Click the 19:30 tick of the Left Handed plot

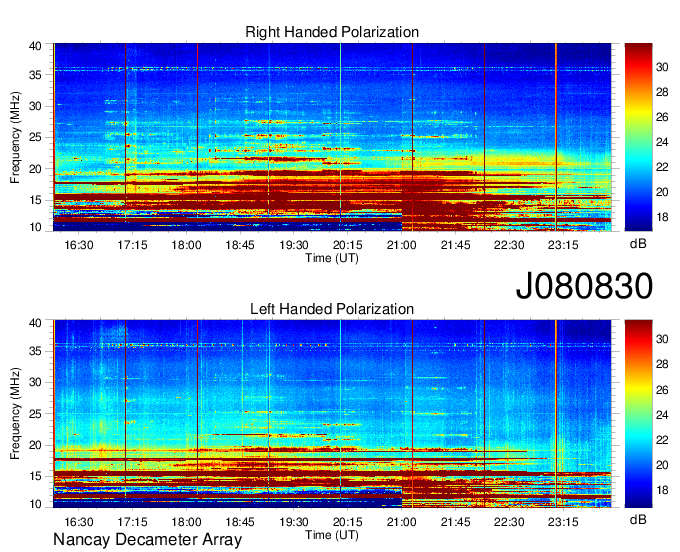[294, 522]
